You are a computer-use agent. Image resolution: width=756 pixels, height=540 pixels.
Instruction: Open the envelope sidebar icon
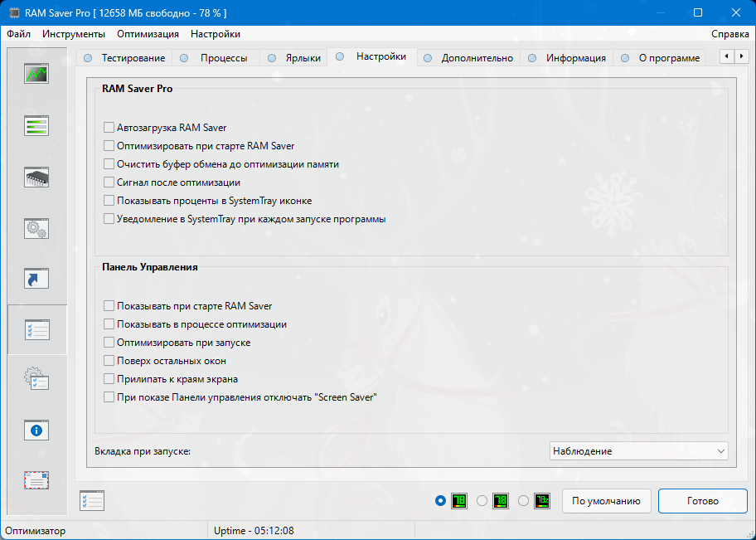click(36, 480)
